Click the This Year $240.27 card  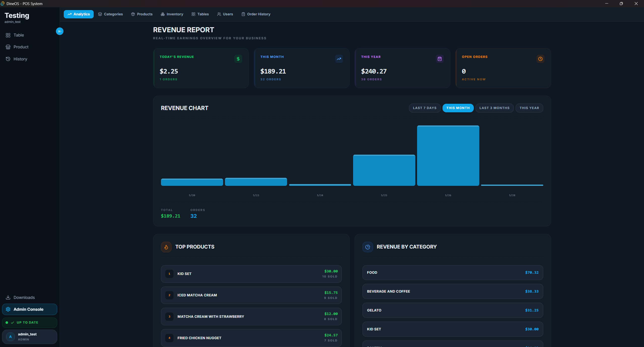click(402, 68)
